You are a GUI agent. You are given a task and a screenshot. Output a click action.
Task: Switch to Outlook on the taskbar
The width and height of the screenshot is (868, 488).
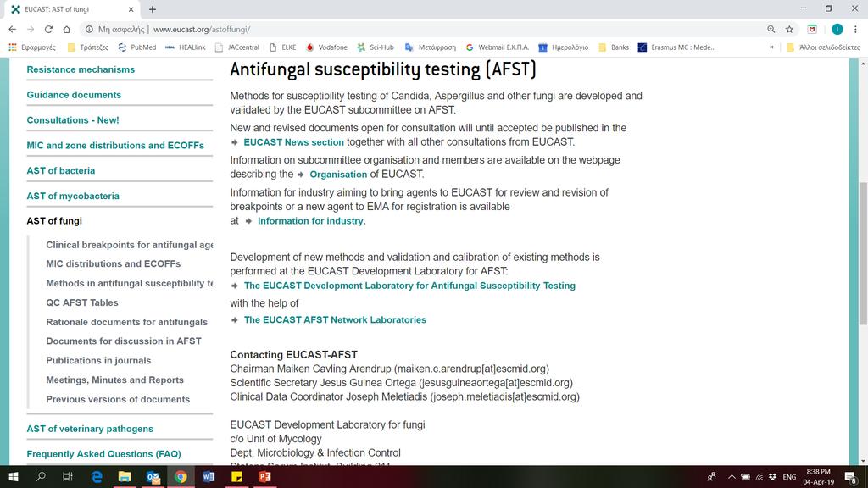153,477
